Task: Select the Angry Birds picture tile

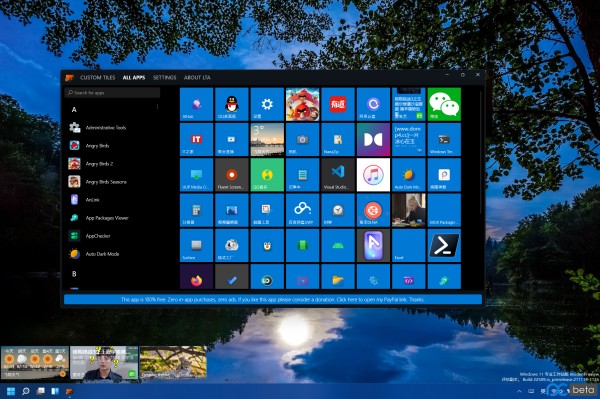Action: click(302, 104)
